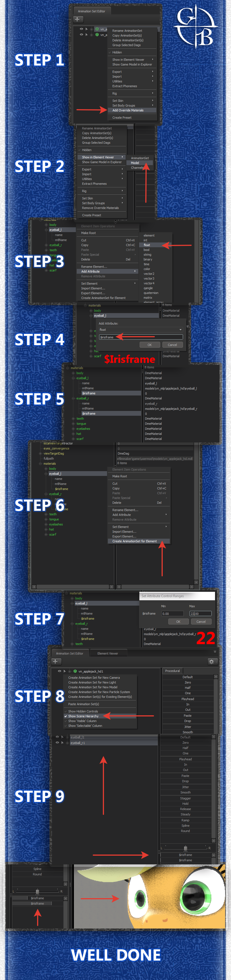
Task: Apply the Steady procedural preset
Action: [x=185, y=814]
